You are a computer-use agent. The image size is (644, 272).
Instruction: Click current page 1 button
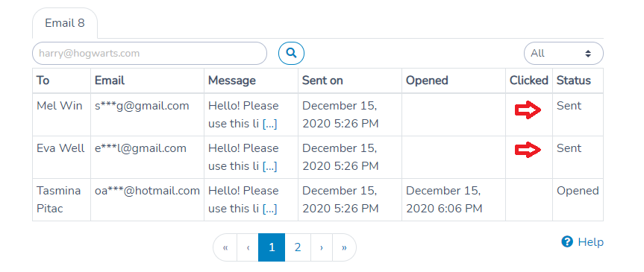point(272,247)
